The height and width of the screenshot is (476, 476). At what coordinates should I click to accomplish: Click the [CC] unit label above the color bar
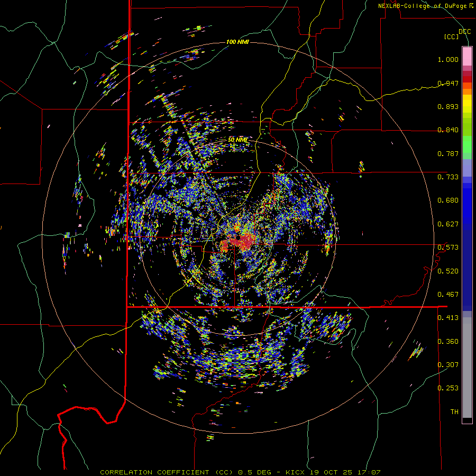pos(451,36)
